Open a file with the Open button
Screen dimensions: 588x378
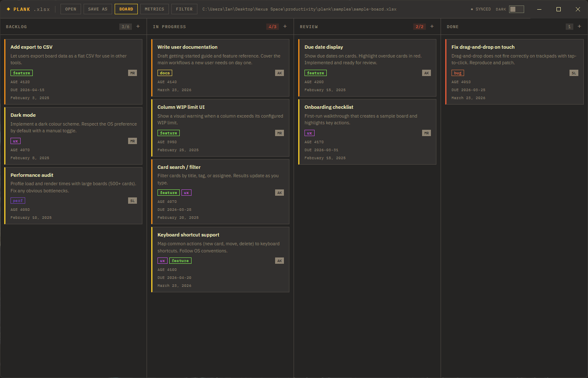[x=71, y=9]
